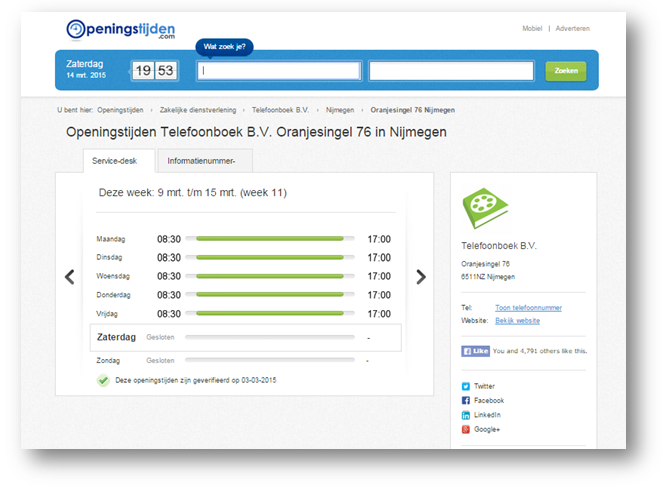The image size is (662, 497).
Task: Open the 'Bekijk website' link
Action: point(517,320)
